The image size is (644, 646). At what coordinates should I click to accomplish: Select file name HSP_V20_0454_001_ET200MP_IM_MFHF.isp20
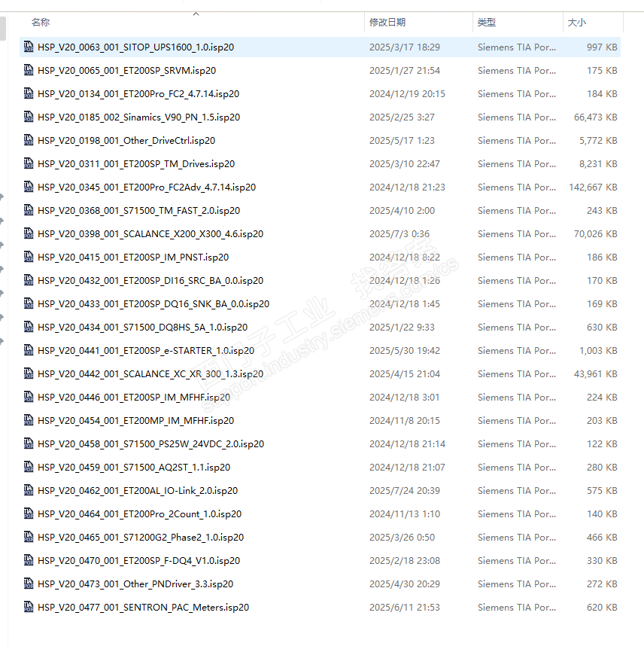tap(136, 421)
